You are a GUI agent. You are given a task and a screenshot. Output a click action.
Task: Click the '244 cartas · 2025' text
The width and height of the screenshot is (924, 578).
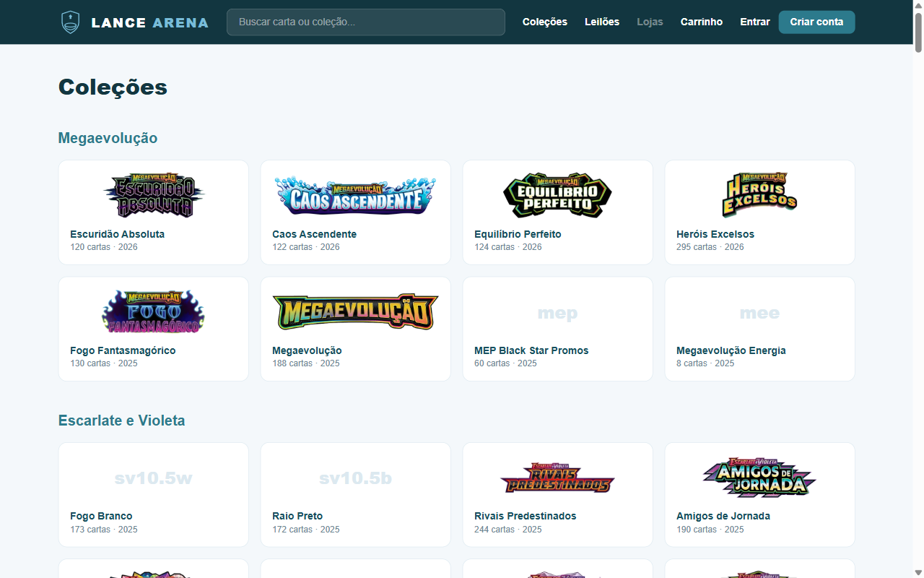coord(508,530)
